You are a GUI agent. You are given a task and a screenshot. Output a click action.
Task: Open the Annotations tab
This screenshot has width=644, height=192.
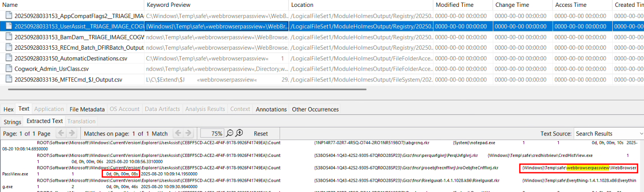point(271,109)
